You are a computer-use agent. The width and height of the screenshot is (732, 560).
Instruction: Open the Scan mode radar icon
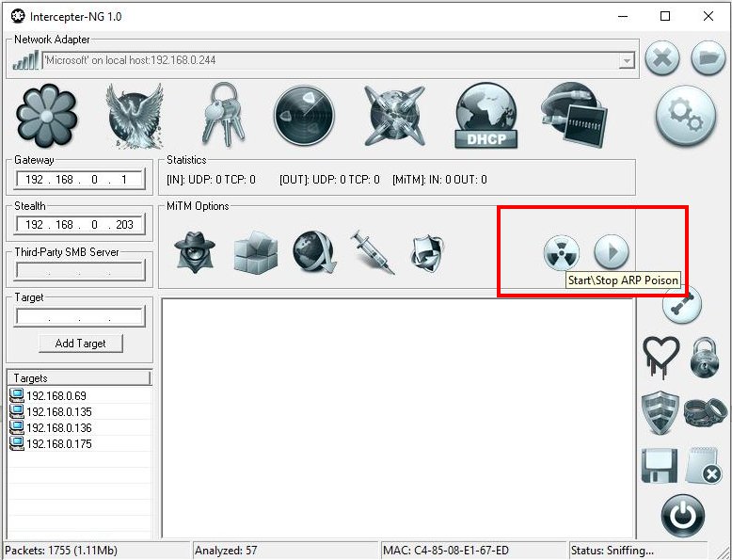[305, 115]
